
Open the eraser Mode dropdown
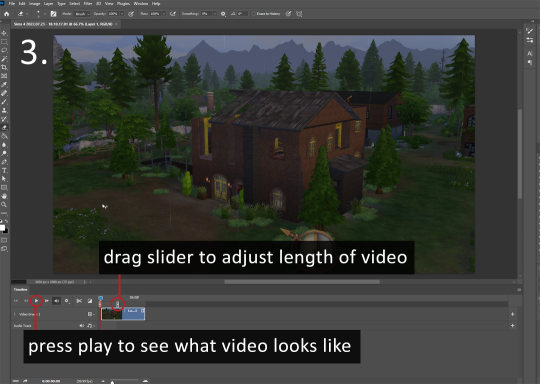pyautogui.click(x=82, y=14)
